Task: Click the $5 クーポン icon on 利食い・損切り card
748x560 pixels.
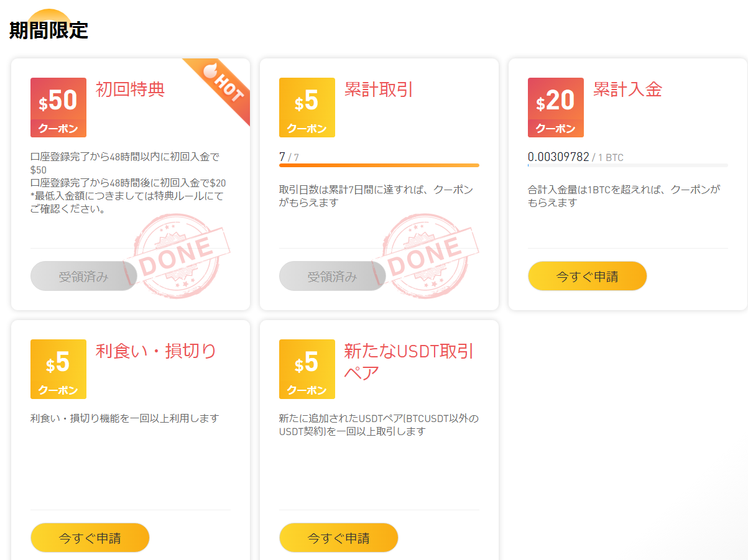Action: pyautogui.click(x=58, y=369)
